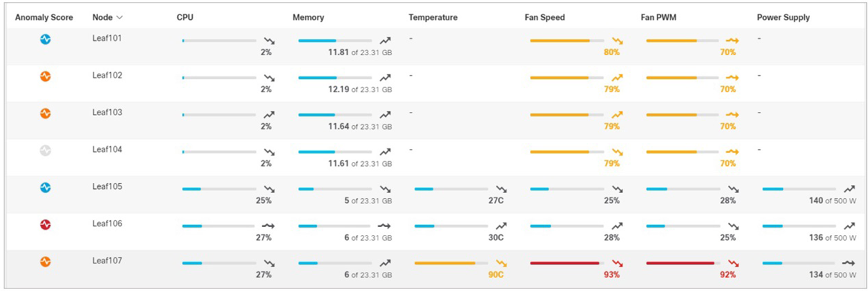Click the memory trend arrow for Leaf101

coord(385,41)
